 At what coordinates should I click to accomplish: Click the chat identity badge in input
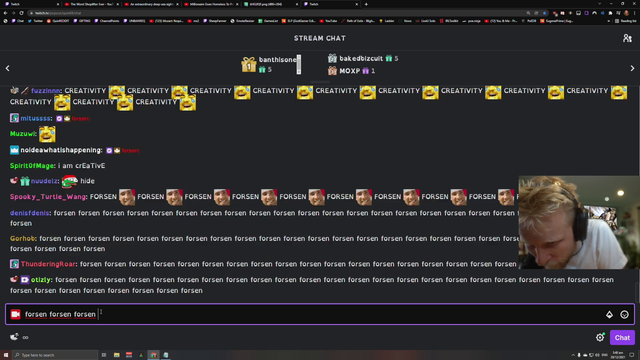[x=16, y=314]
